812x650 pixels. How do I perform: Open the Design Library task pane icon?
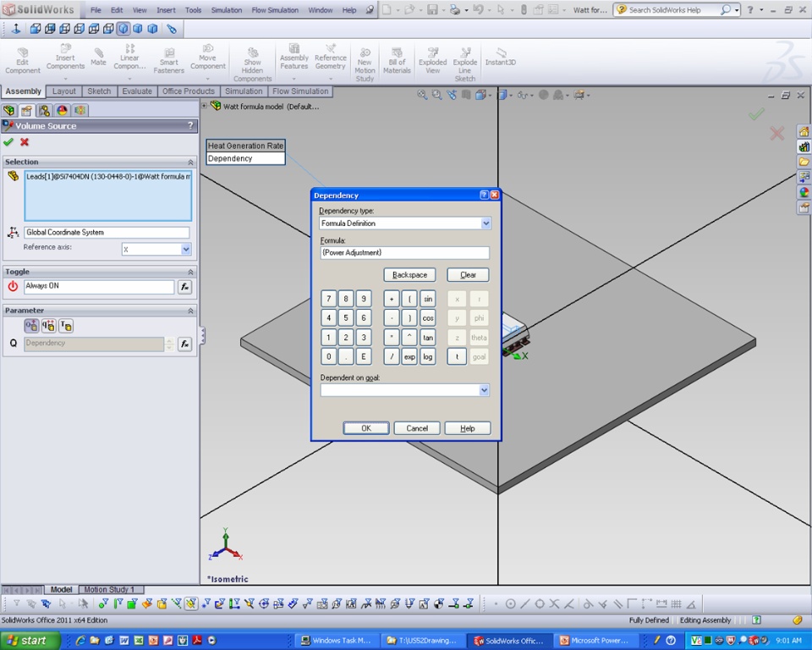[804, 146]
